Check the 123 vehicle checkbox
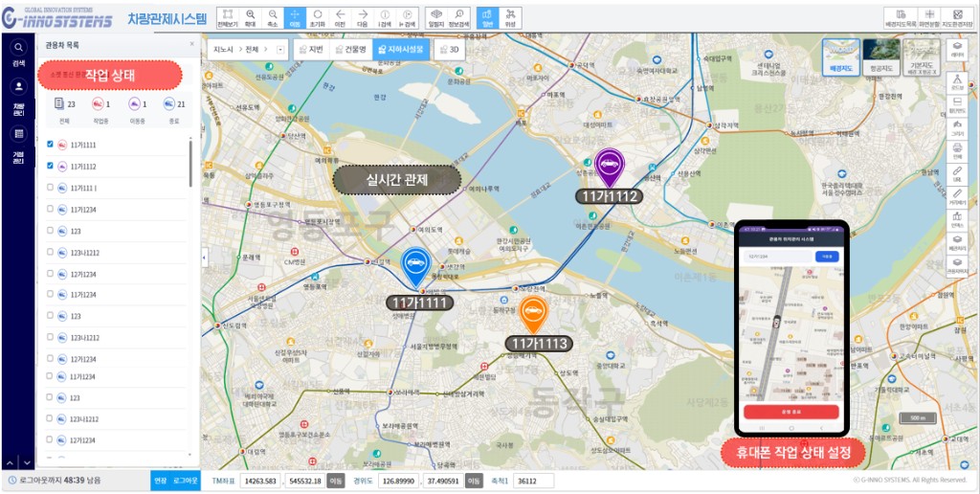This screenshot has height=494, width=980. 50,231
